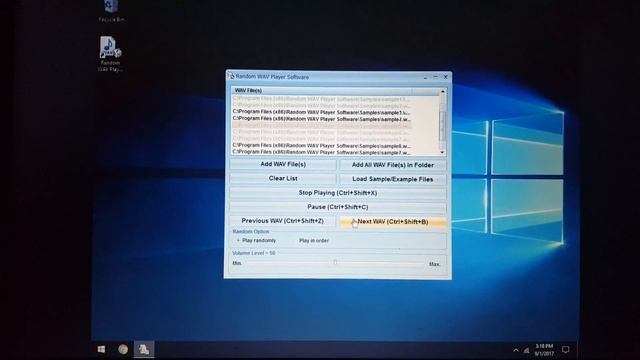The width and height of the screenshot is (640, 360).
Task: Show hidden system tray icons
Action: coord(516,350)
